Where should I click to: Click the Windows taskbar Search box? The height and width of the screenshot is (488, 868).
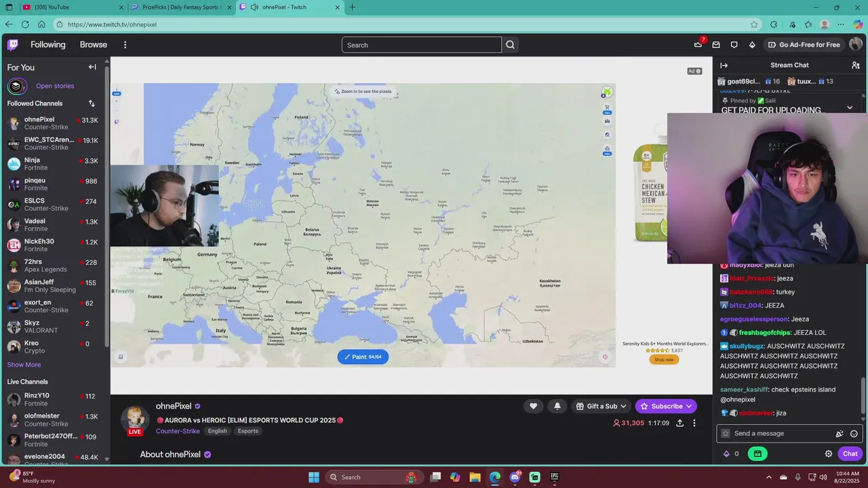point(373,477)
